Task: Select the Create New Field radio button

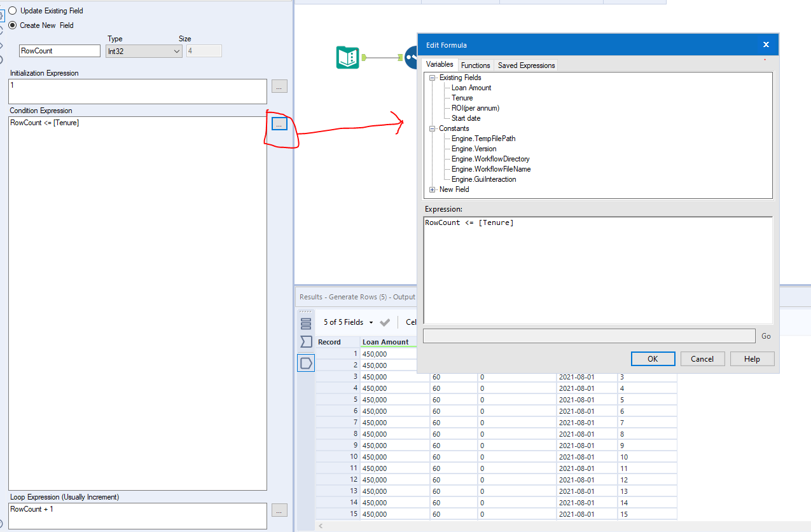Action: 11,25
